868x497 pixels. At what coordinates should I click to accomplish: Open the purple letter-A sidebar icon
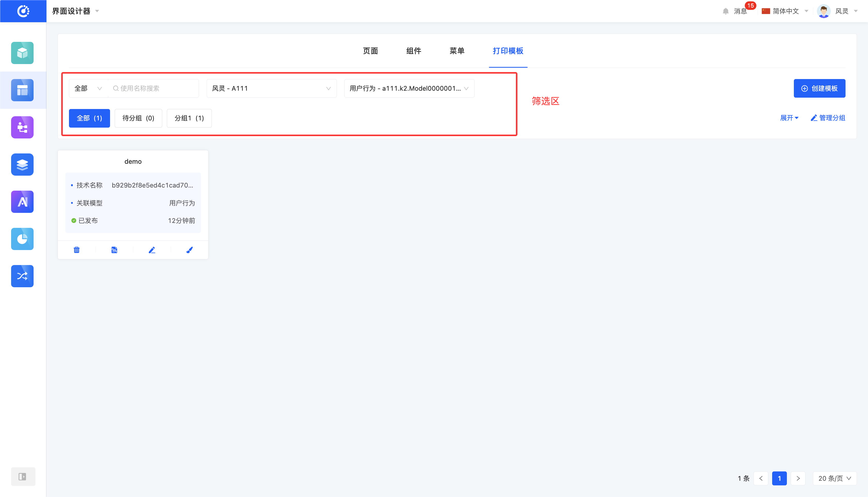(22, 202)
